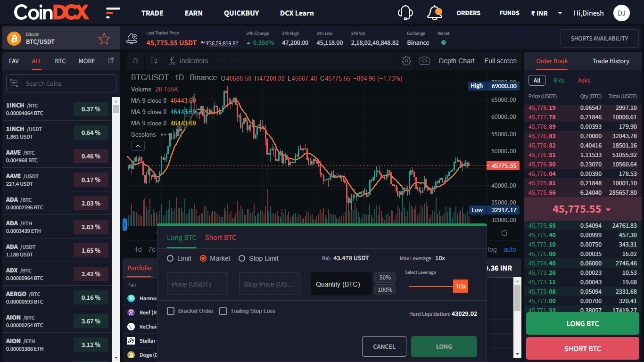Open the ORDERS page
This screenshot has width=644, height=362.
pyautogui.click(x=469, y=13)
